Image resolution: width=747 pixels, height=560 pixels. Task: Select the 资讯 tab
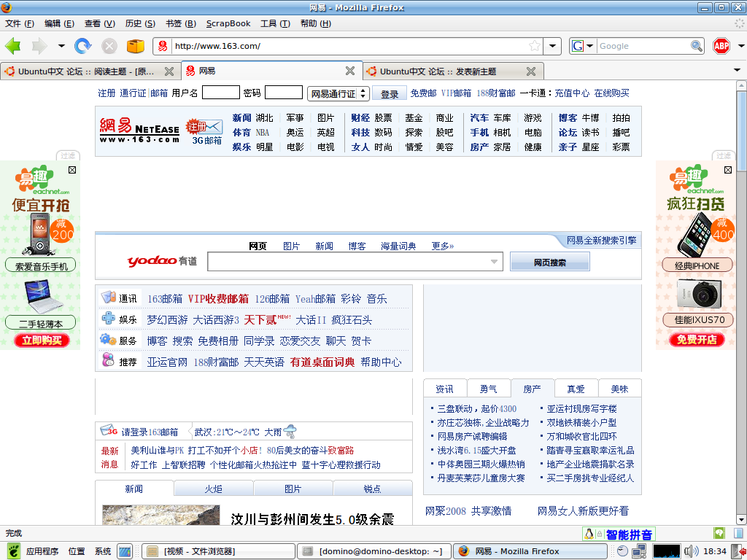[x=444, y=389]
